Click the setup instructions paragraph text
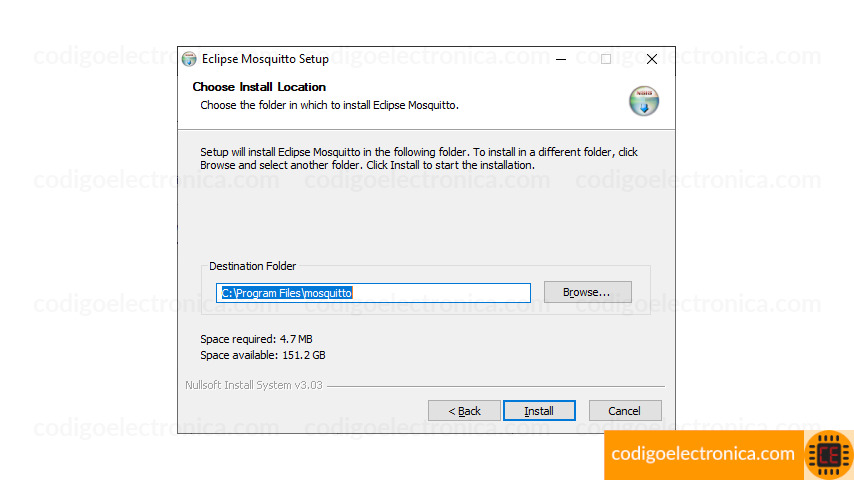Image resolution: width=854 pixels, height=480 pixels. [x=418, y=159]
